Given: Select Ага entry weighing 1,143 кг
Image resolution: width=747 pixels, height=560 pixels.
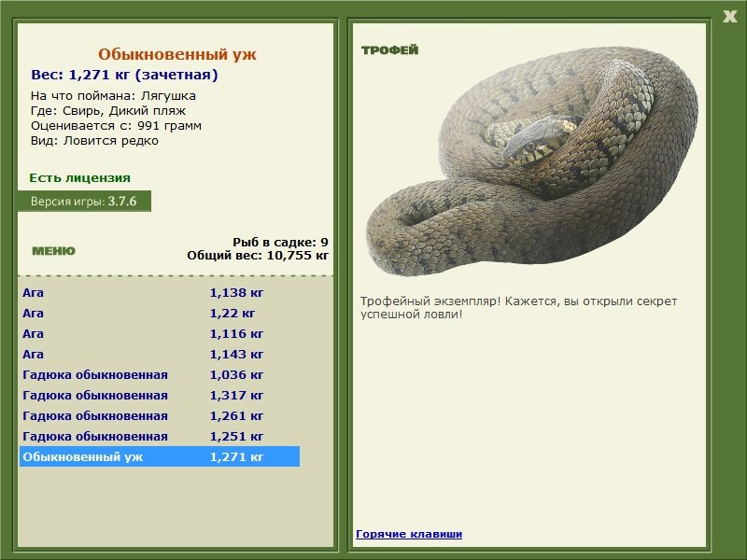Looking at the screenshot, I should [160, 354].
